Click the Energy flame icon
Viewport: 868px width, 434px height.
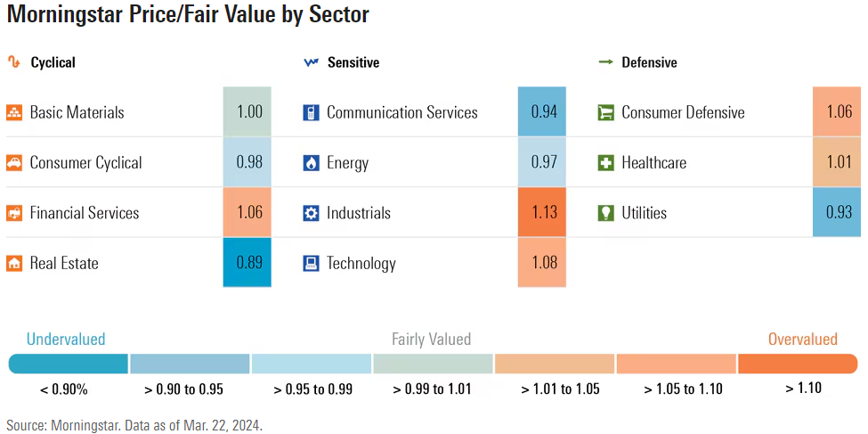311,163
